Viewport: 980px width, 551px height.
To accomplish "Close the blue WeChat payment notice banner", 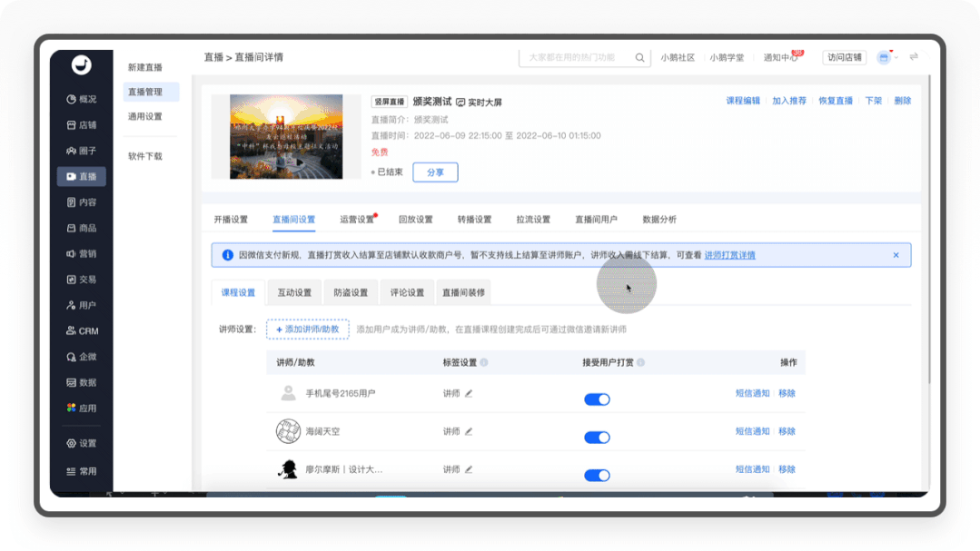I will click(x=896, y=255).
